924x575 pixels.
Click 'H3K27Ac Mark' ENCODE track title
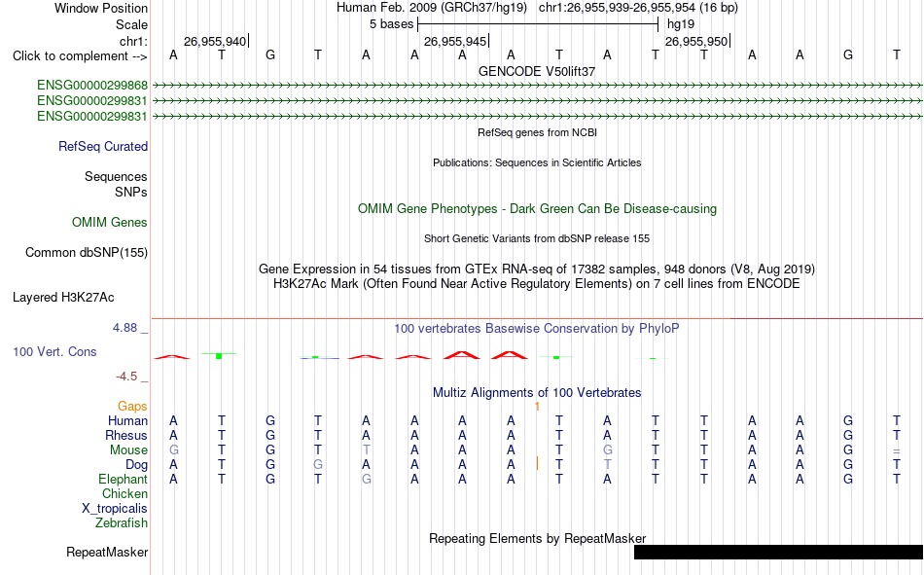[x=537, y=284]
